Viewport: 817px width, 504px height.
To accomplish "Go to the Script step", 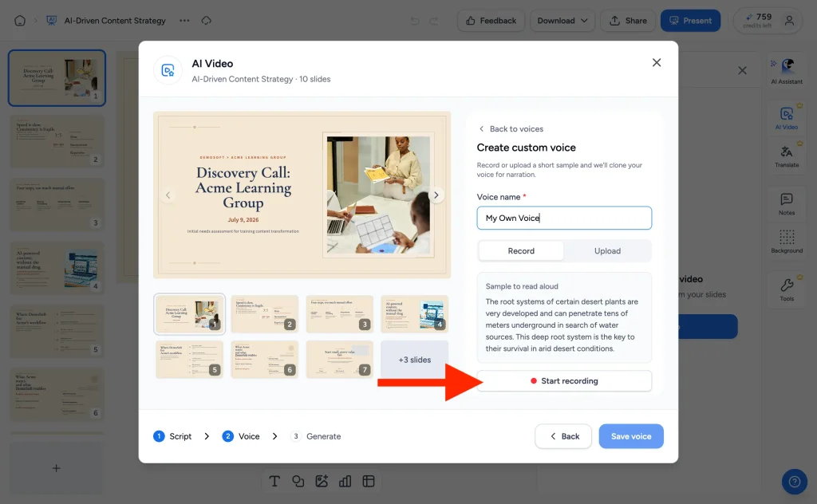I will point(172,436).
